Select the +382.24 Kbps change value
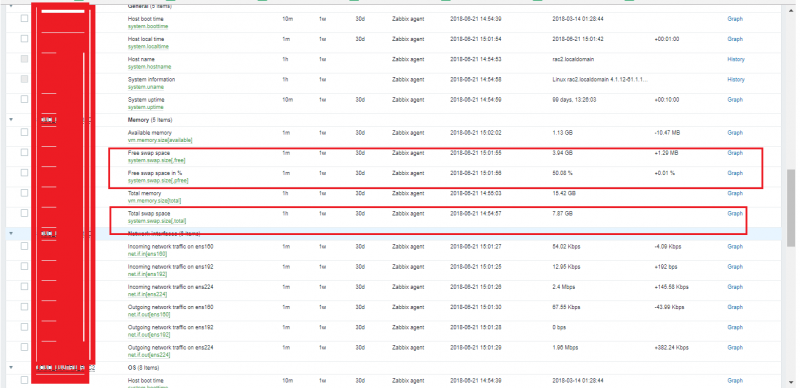The width and height of the screenshot is (800, 388). [671, 347]
